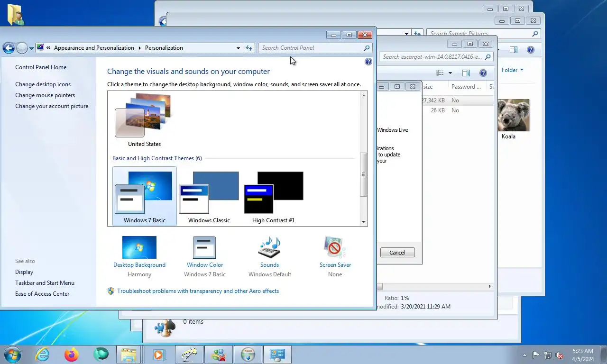Image resolution: width=607 pixels, height=364 pixels.
Task: Show hidden system tray icons
Action: tap(524, 355)
